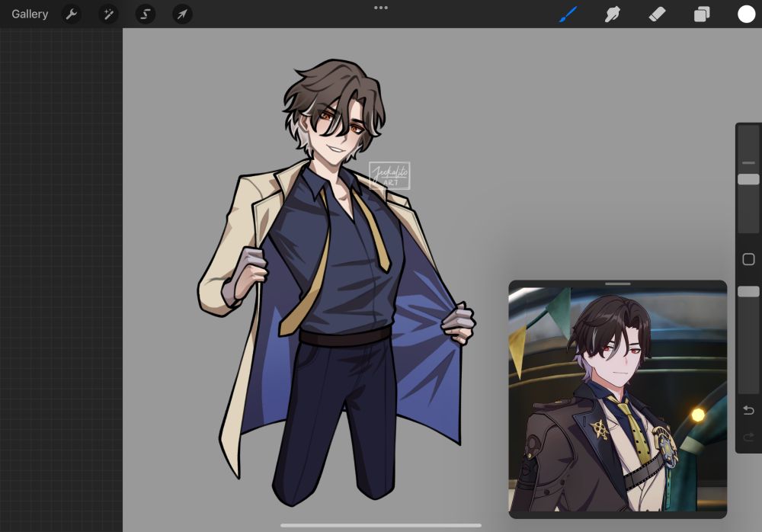The height and width of the screenshot is (532, 762).
Task: Tap the reference image window
Action: click(x=618, y=399)
